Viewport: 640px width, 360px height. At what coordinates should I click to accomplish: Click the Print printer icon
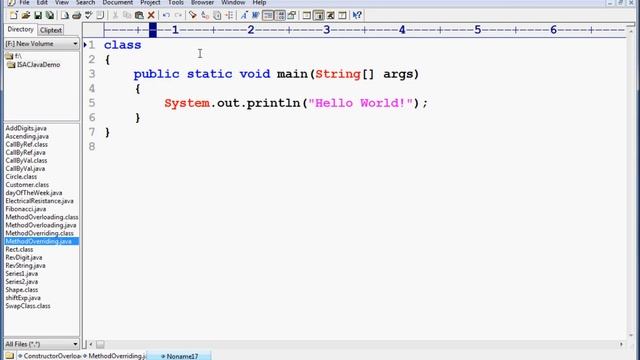point(76,16)
